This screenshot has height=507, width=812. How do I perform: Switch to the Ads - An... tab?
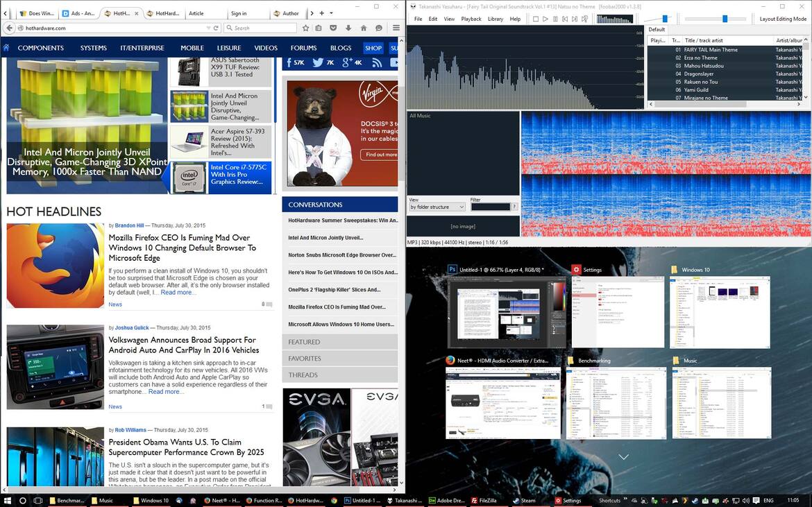[x=78, y=13]
